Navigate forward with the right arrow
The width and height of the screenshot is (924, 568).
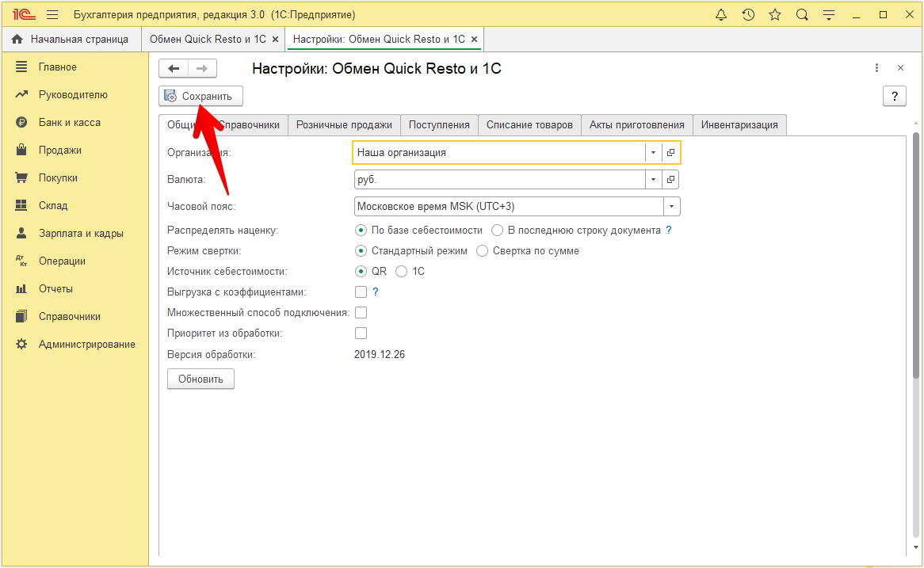[202, 68]
